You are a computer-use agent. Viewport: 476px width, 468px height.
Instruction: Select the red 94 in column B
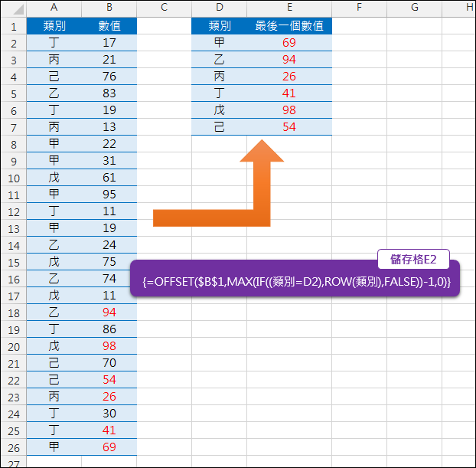coord(109,313)
